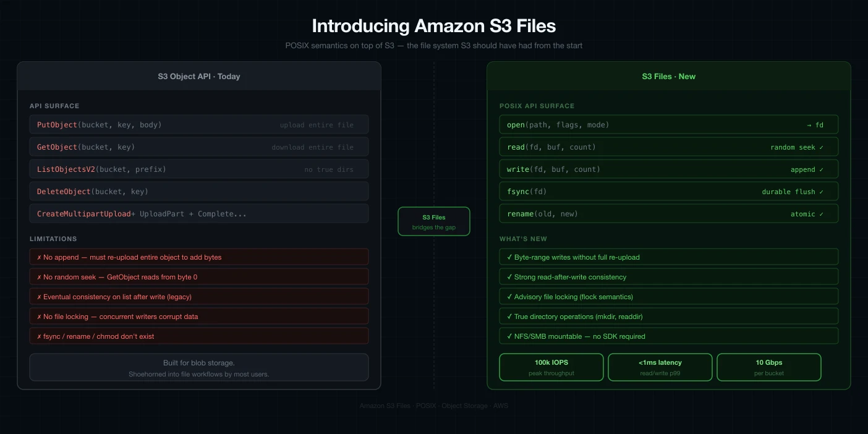Click the PutObject(bucket, key, body) row
Screen dimensions: 868x434
coord(199,125)
